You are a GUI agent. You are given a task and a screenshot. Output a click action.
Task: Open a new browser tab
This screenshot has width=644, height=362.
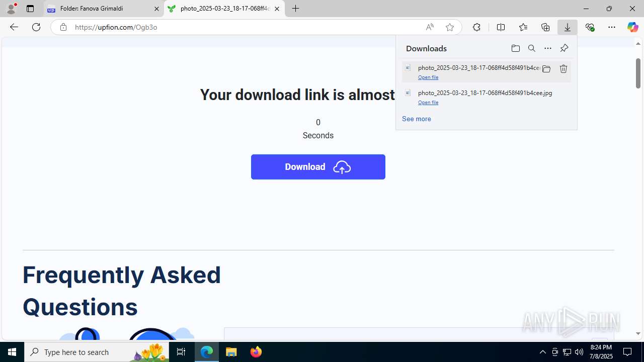coord(296,9)
